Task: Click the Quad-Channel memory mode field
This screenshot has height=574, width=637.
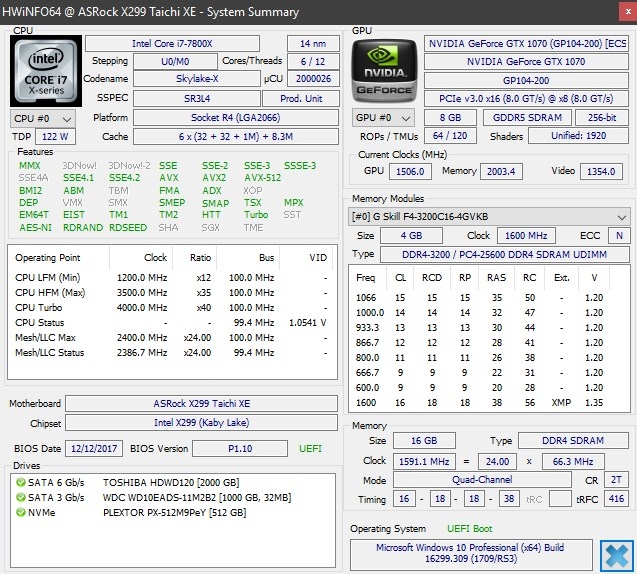Action: pyautogui.click(x=482, y=480)
